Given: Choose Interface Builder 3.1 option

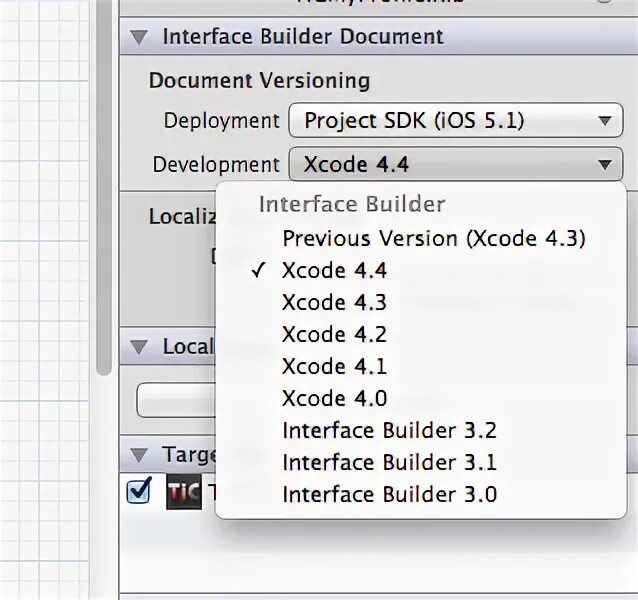Looking at the screenshot, I should tap(421, 463).
